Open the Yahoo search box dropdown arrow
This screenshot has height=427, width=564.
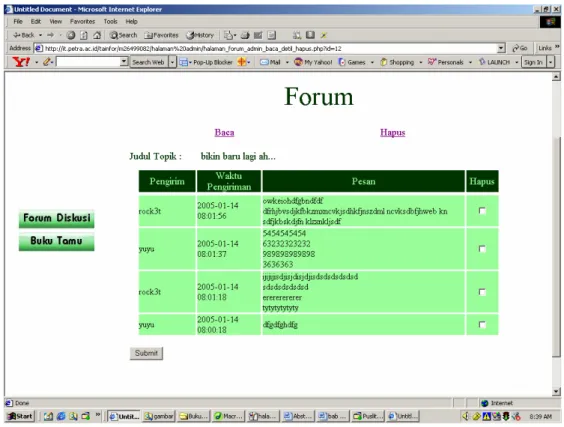click(124, 62)
